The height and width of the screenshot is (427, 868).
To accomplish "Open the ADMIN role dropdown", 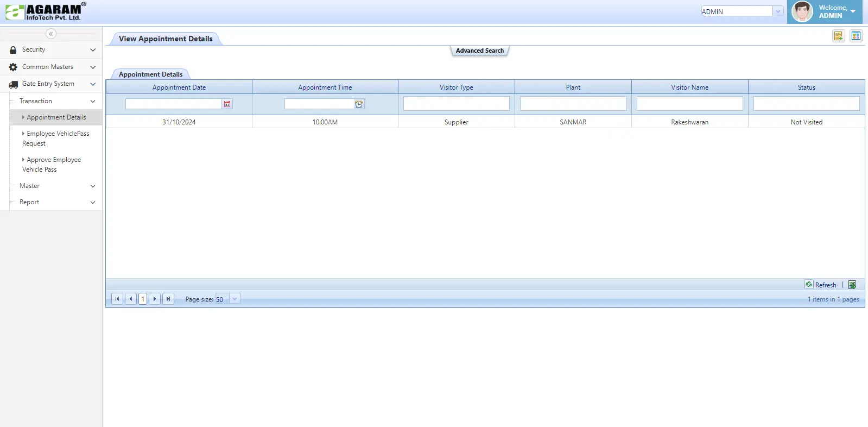I will click(x=778, y=11).
